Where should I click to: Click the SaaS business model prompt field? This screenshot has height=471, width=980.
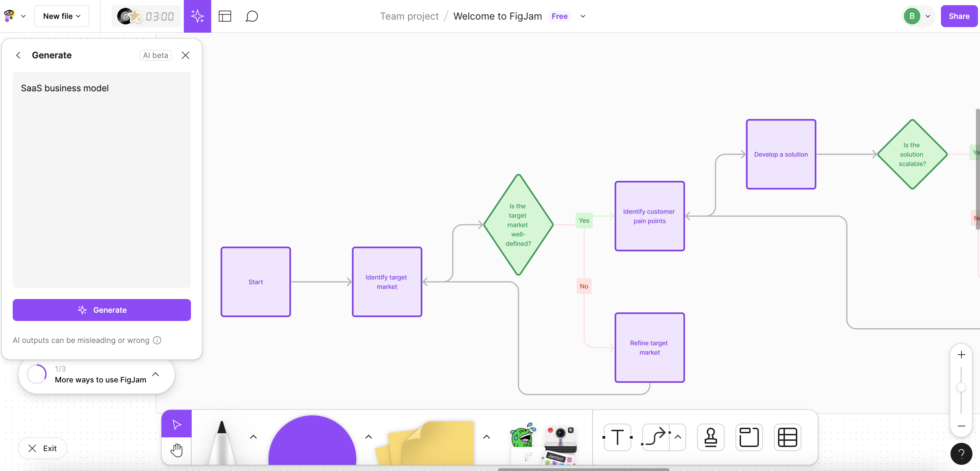pyautogui.click(x=101, y=179)
